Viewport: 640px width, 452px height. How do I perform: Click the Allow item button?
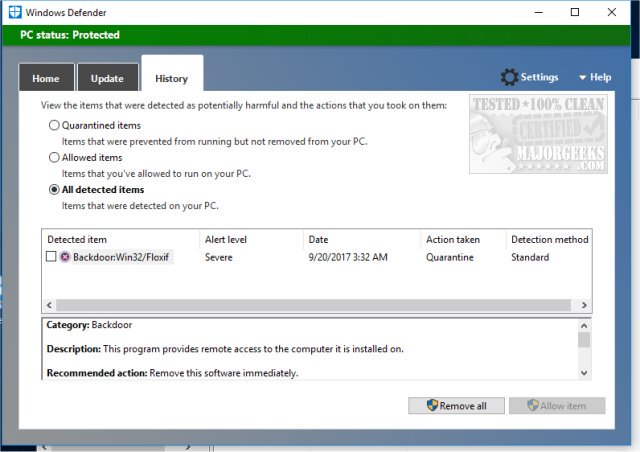557,406
